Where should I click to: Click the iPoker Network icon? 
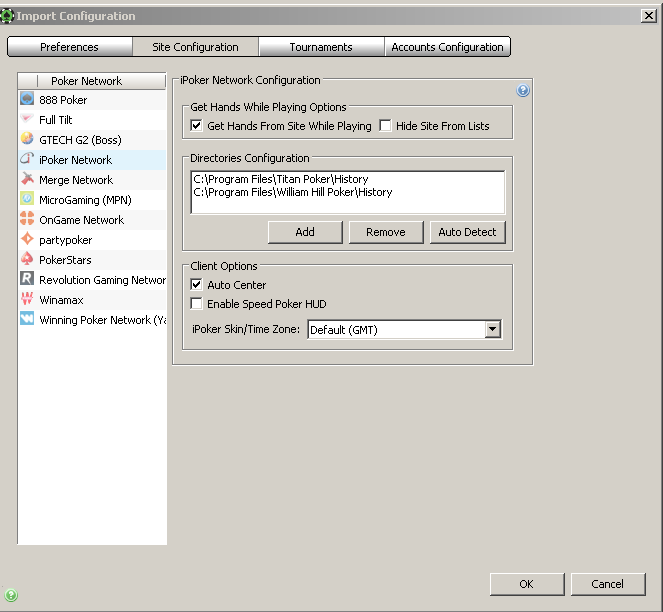[27, 159]
